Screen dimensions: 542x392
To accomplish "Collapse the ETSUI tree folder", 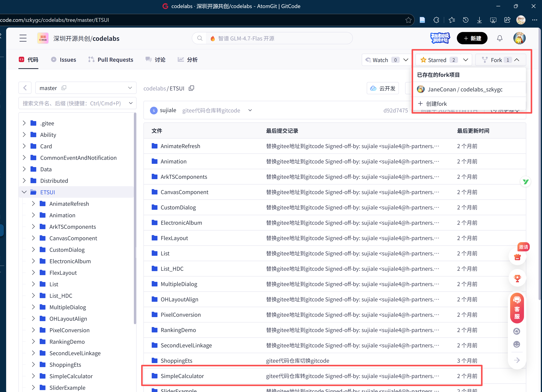I will pyautogui.click(x=24, y=192).
